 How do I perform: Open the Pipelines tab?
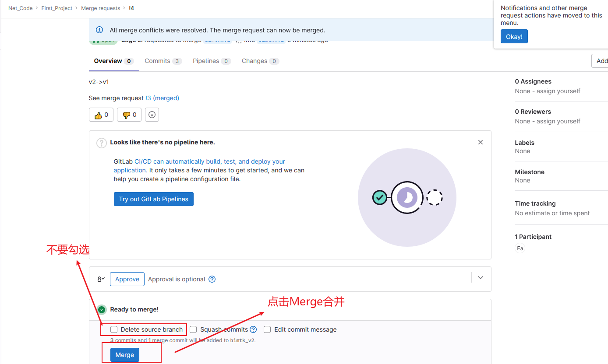(212, 61)
